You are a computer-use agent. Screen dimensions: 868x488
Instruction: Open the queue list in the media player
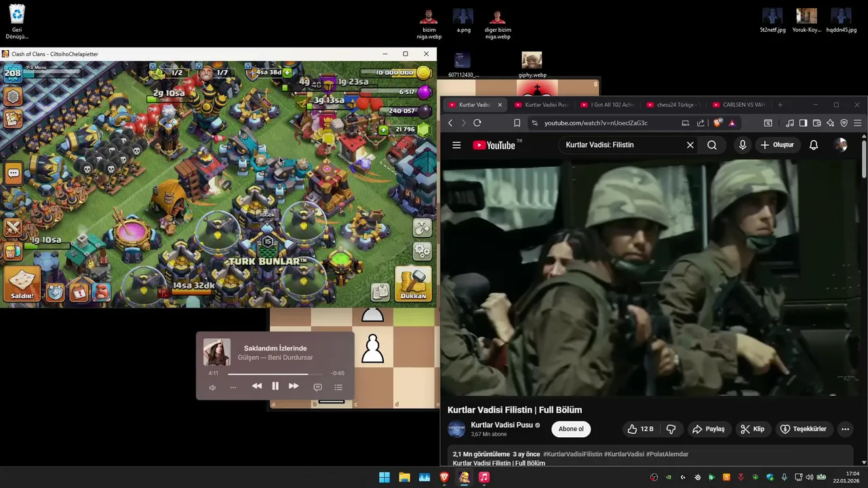pyautogui.click(x=338, y=388)
